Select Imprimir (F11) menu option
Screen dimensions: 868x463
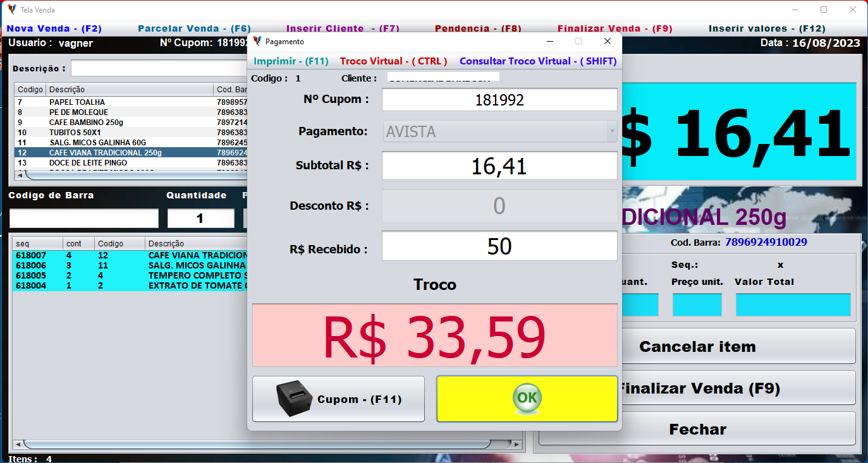(x=291, y=61)
